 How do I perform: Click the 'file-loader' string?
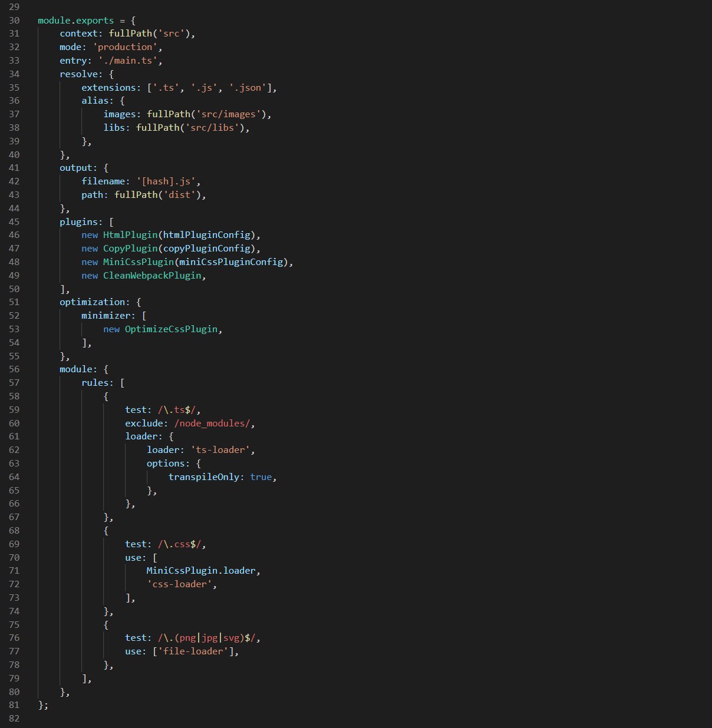[x=193, y=651]
